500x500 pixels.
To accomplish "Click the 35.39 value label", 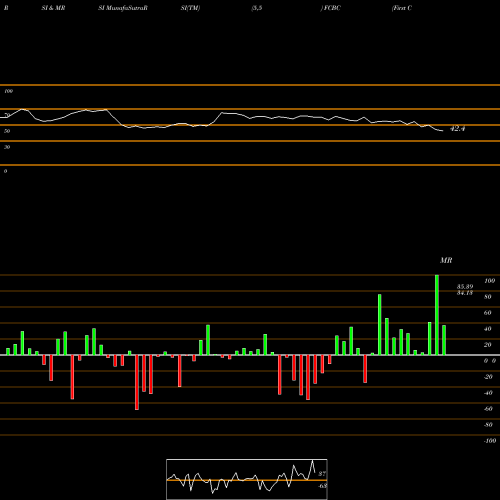I will pos(465,287).
